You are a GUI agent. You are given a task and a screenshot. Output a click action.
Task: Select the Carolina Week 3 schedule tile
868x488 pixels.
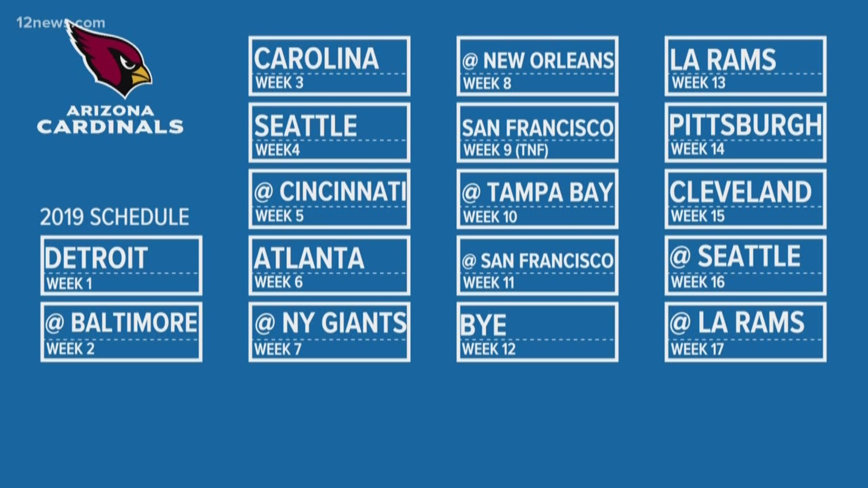tap(327, 65)
